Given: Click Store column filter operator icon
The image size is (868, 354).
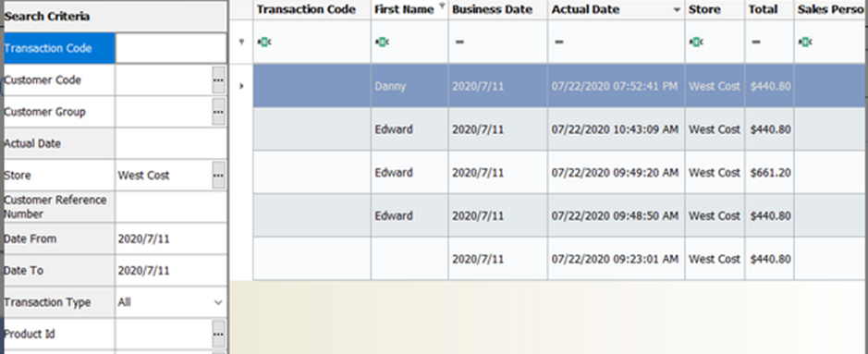Looking at the screenshot, I should click(x=696, y=42).
